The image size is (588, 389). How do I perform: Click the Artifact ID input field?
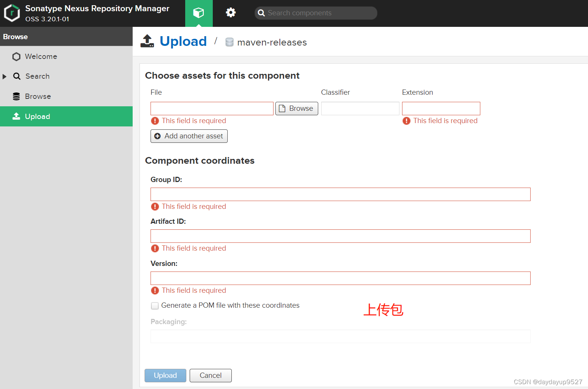click(341, 236)
